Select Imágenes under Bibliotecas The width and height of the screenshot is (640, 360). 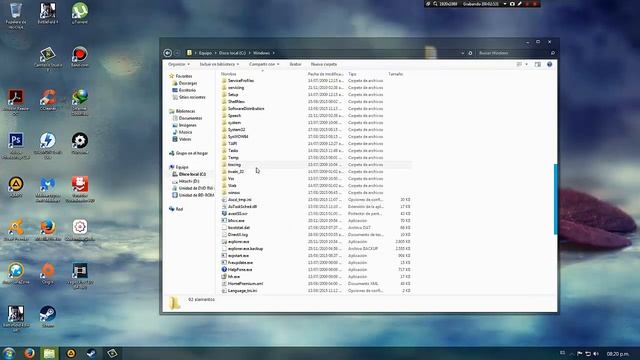(188, 125)
